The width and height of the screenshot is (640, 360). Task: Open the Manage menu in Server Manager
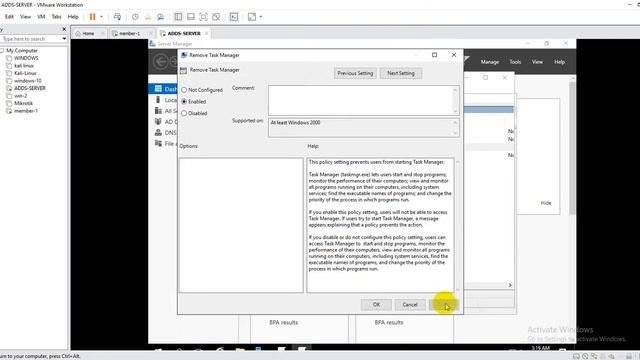coord(490,62)
